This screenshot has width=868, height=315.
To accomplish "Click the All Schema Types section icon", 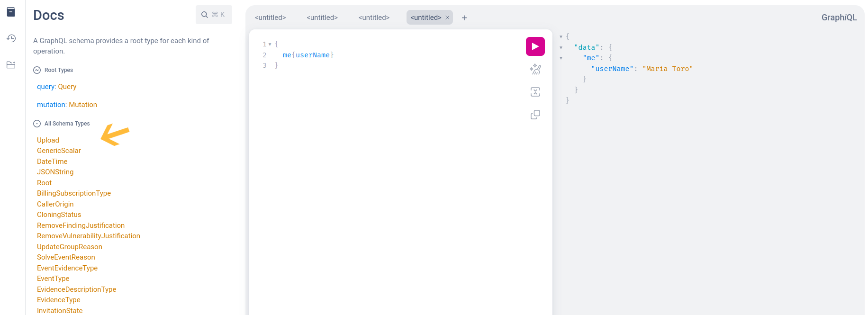I will point(37,124).
